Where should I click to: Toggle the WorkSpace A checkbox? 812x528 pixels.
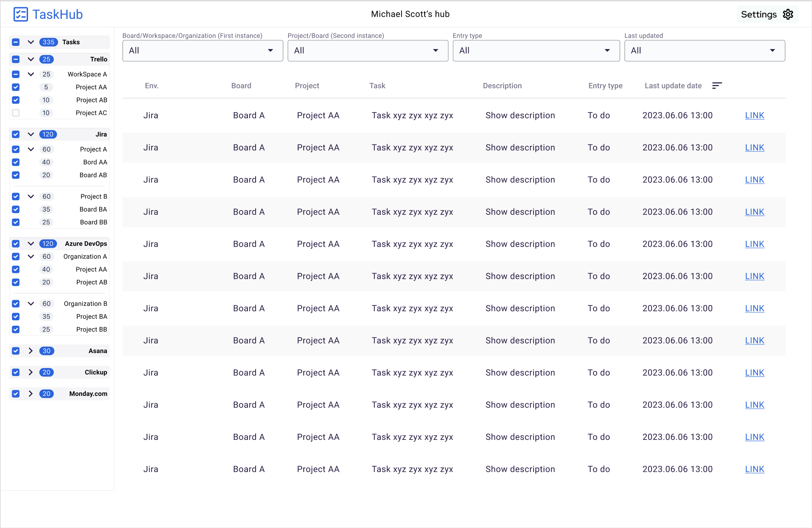(x=16, y=74)
